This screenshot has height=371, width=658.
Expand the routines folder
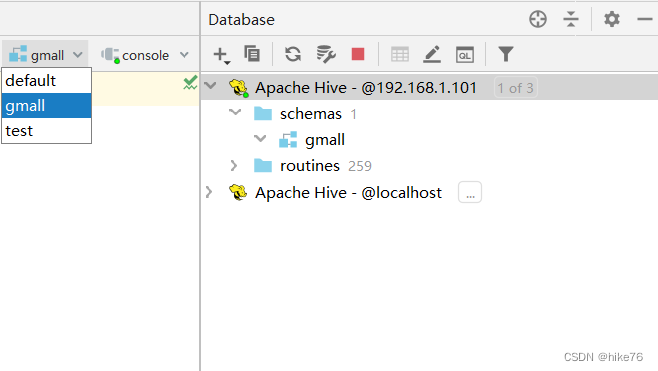[234, 166]
